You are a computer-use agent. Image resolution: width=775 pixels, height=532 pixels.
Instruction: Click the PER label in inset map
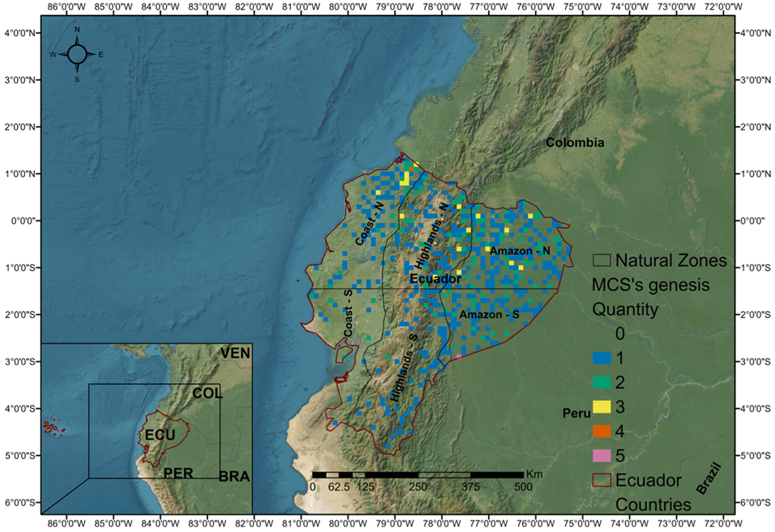[x=178, y=473]
